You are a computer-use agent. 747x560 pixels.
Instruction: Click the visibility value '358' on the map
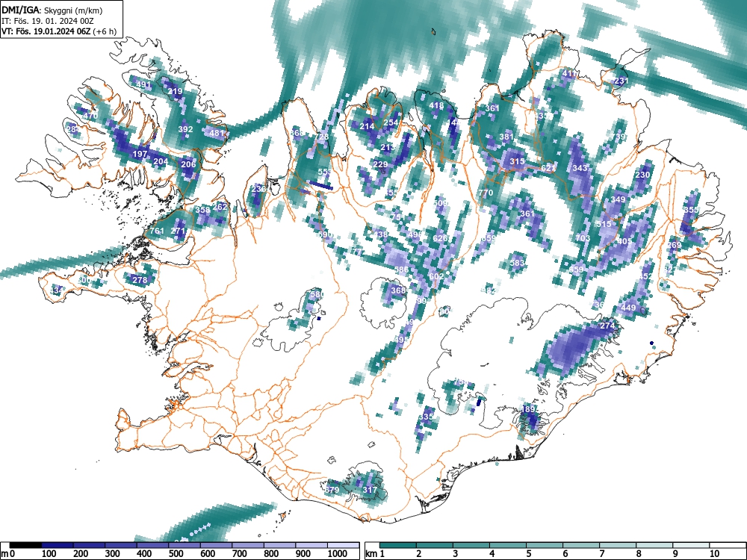202,210
